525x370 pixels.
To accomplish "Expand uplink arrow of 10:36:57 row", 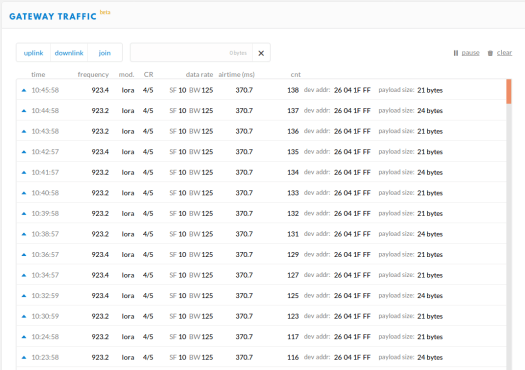I will [x=24, y=254].
